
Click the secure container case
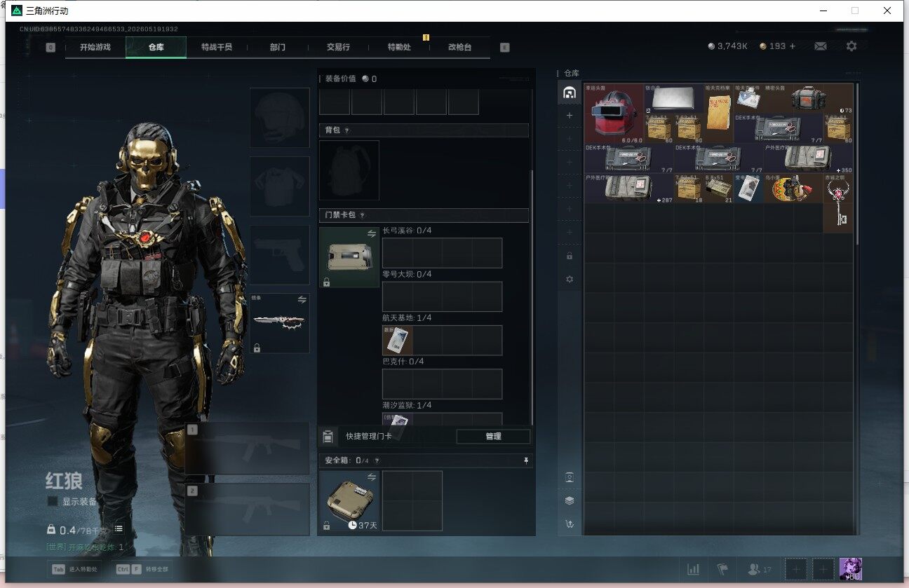click(349, 500)
